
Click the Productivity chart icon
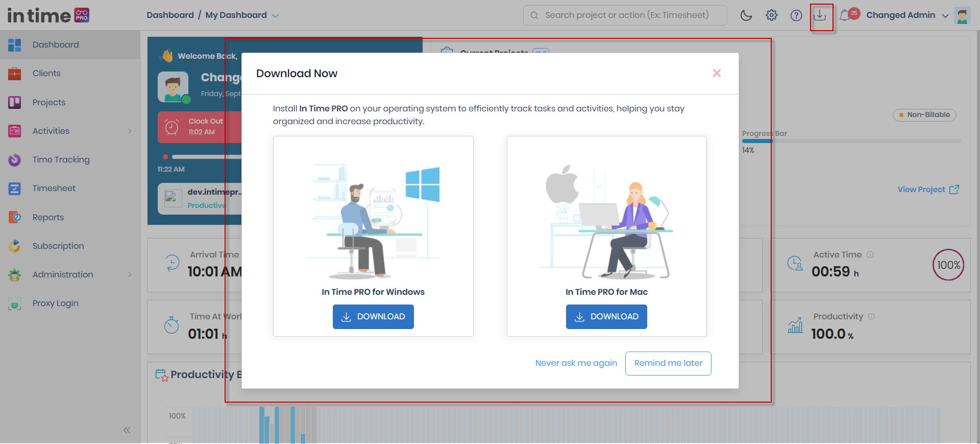(x=795, y=325)
